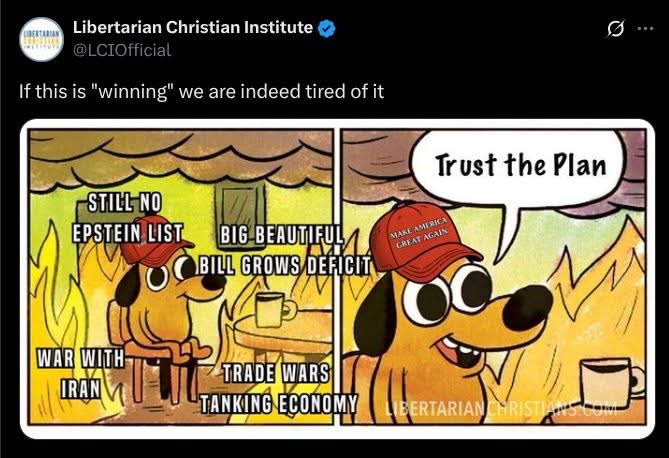669x458 pixels.
Task: Click the blue verified badge
Action: point(327,28)
